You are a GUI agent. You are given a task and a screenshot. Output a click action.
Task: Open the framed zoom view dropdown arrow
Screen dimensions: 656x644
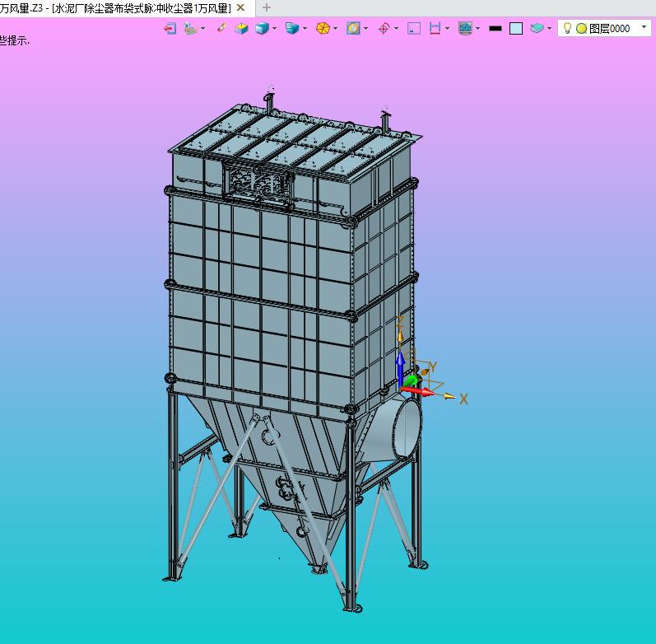[x=365, y=29]
